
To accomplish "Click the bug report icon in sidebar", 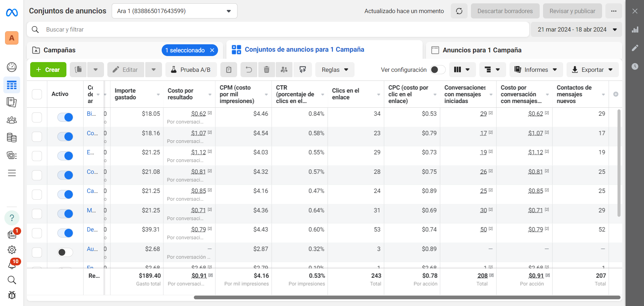I will tap(12, 295).
